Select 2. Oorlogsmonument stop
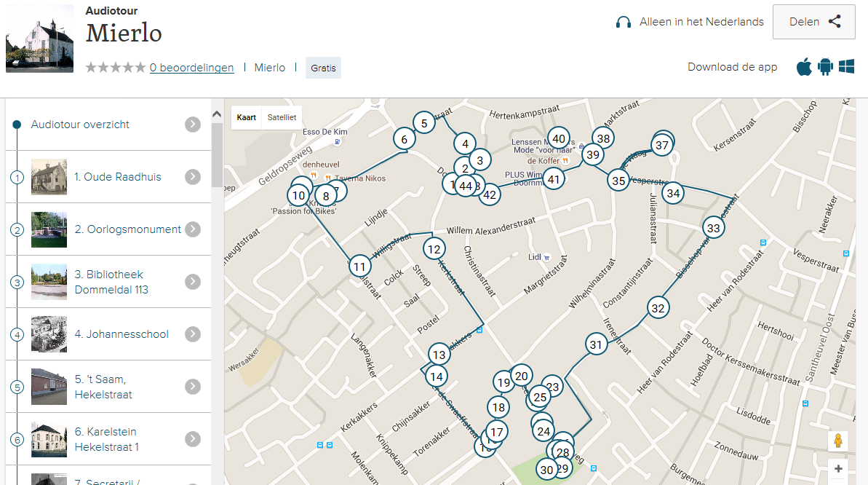The width and height of the screenshot is (868, 485). [108, 229]
